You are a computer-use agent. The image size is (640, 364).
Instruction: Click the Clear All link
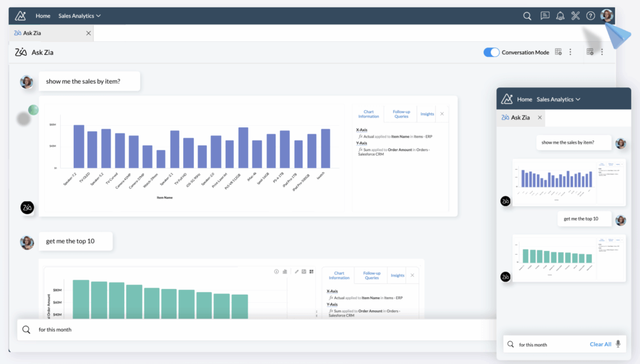tap(601, 344)
